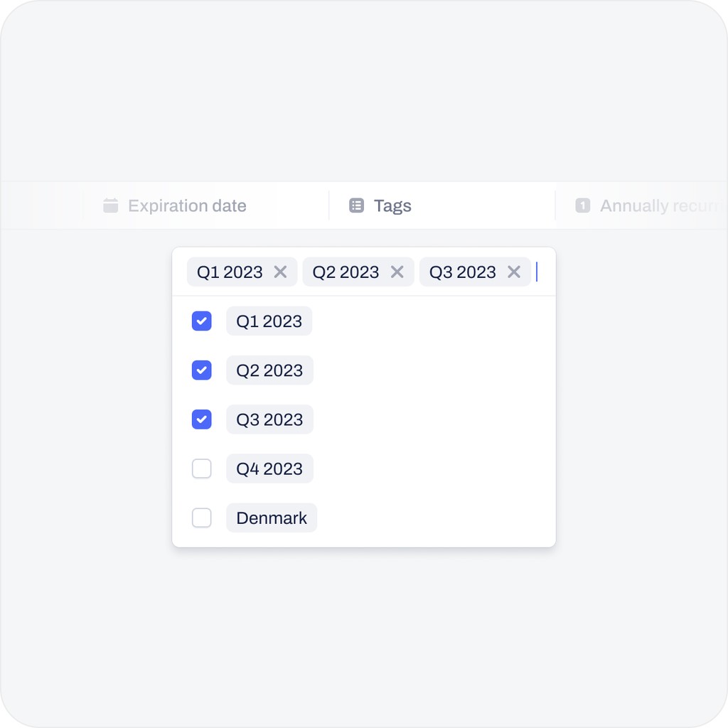
Task: Select the Denmark option label
Action: point(271,518)
